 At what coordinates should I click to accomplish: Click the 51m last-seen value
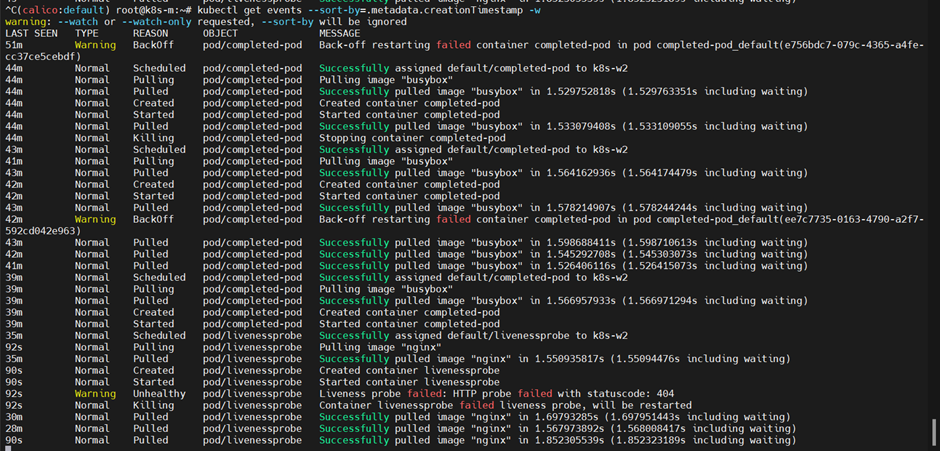click(x=14, y=45)
